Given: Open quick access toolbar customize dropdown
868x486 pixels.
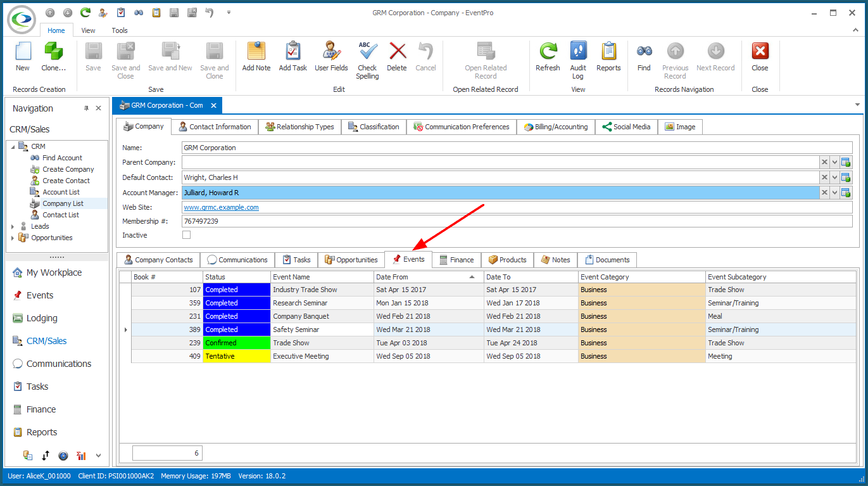Looking at the screenshot, I should point(229,12).
